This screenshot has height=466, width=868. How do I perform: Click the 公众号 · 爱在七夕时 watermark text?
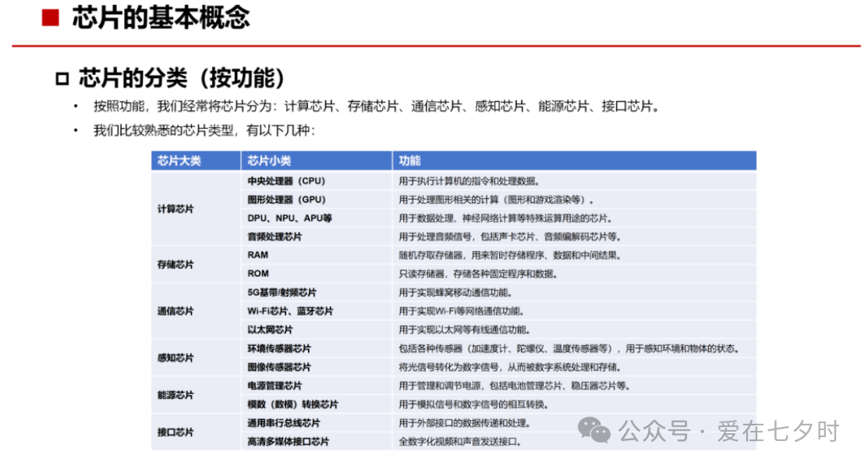(728, 431)
